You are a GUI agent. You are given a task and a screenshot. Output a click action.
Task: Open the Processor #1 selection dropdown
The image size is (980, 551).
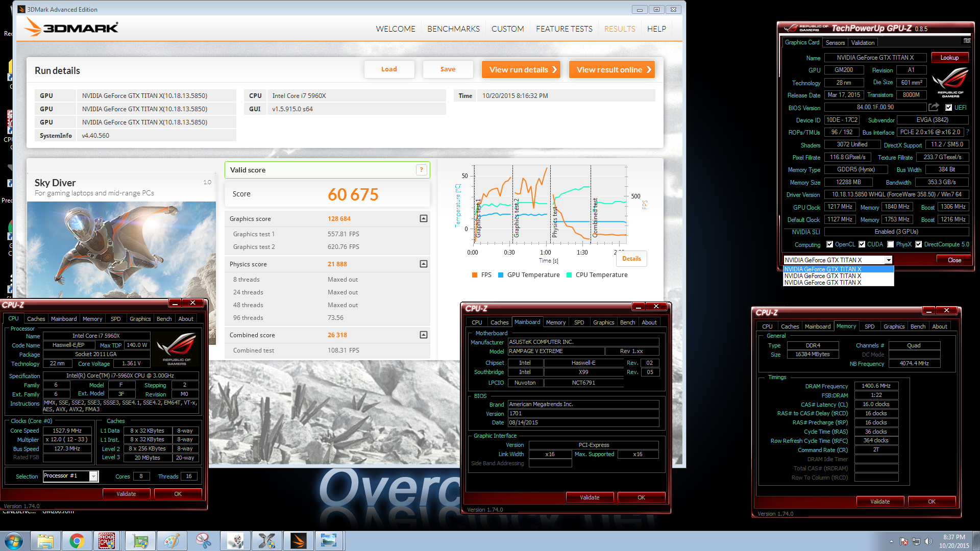[93, 476]
